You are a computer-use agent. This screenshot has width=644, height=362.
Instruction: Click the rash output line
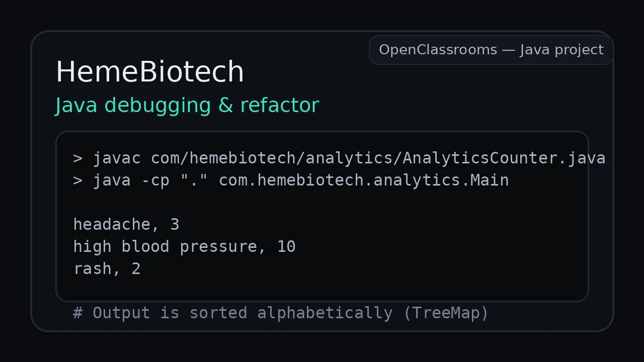click(x=107, y=268)
